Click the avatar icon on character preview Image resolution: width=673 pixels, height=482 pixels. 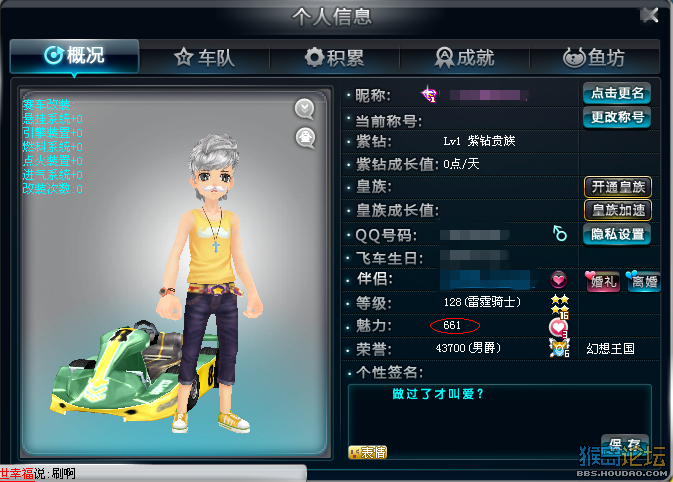click(306, 137)
